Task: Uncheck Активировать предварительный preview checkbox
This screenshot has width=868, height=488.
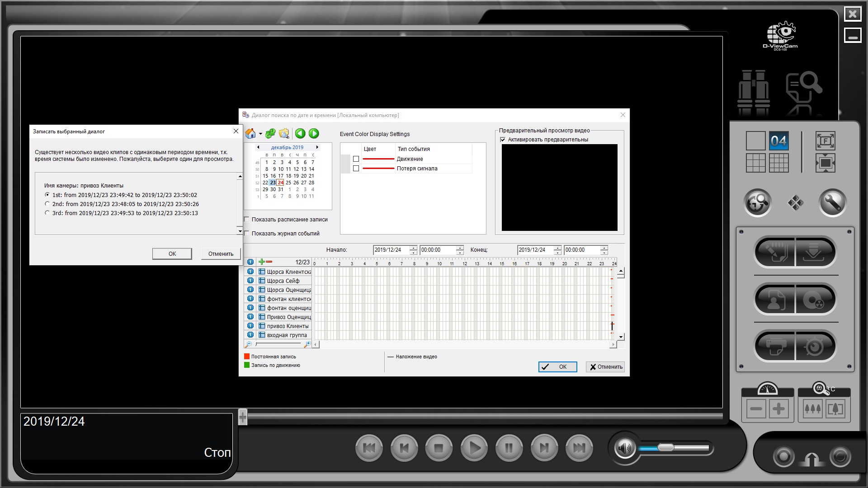Action: click(503, 140)
